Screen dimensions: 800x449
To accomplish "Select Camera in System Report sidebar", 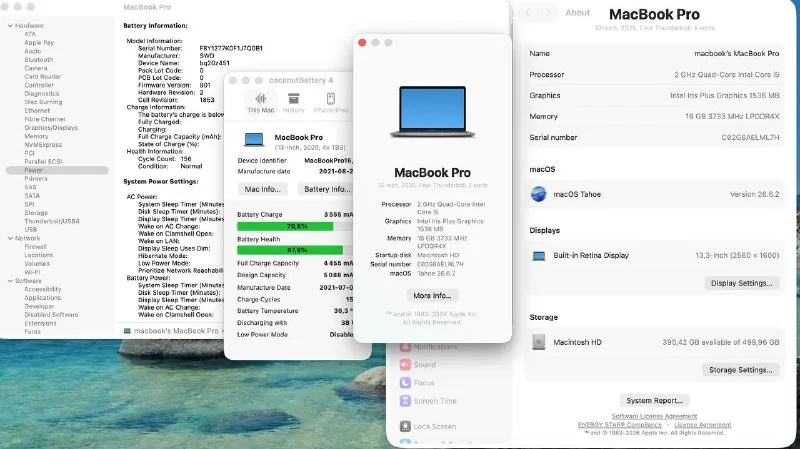I will 36,68.
